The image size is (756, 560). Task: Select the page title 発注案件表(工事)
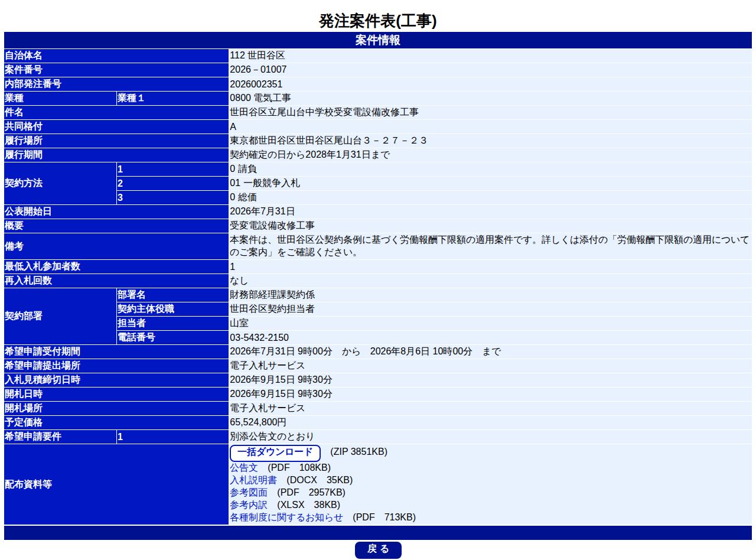(378, 21)
